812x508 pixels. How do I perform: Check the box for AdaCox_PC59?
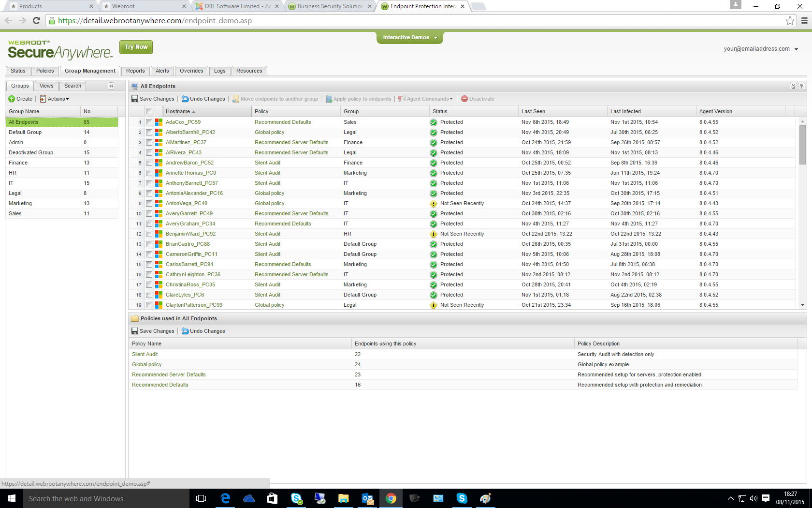tap(149, 122)
